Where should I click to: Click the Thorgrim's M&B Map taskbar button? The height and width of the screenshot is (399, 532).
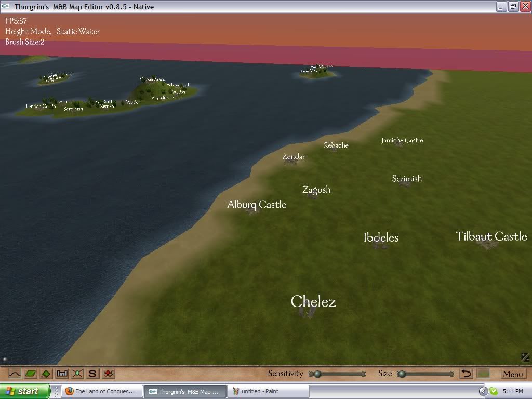pos(185,391)
